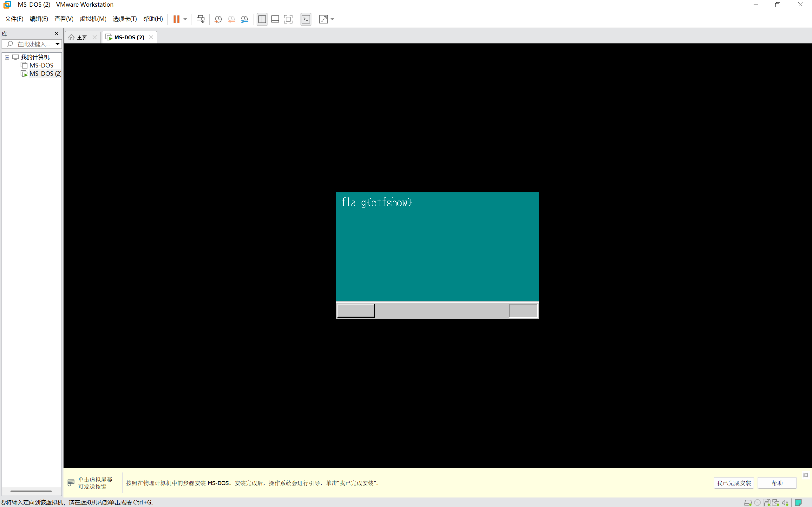Screen dimensions: 812x507
Task: Toggle the thumbnail bar view
Action: 275,19
